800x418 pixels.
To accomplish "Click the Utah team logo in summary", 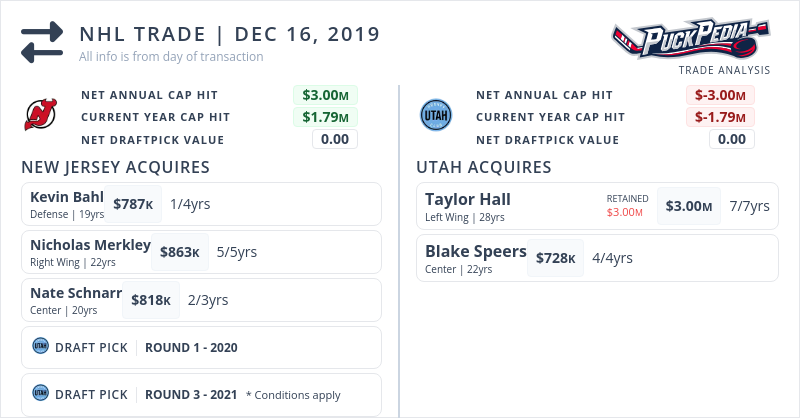I will (436, 115).
